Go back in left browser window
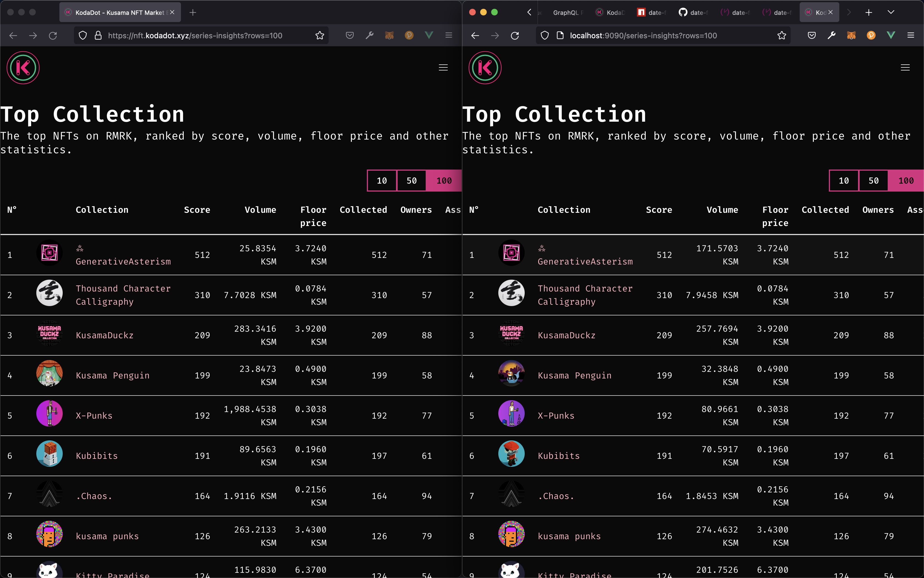This screenshot has width=924, height=578. click(13, 36)
